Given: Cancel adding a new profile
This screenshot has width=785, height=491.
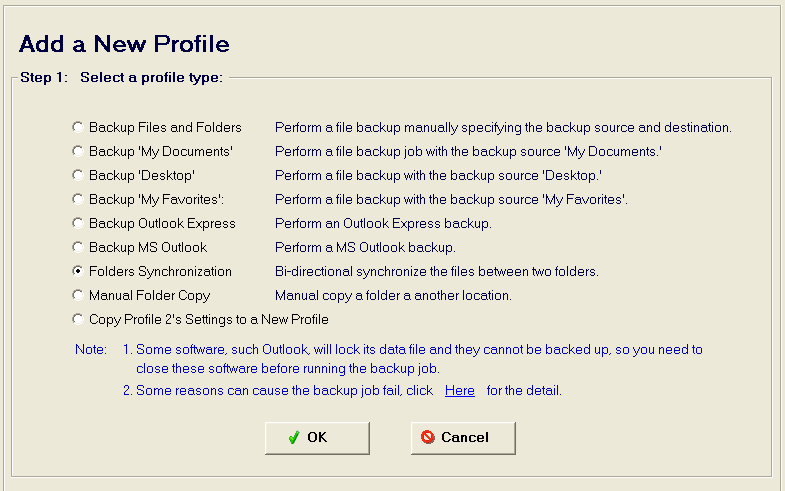Looking at the screenshot, I should point(463,438).
